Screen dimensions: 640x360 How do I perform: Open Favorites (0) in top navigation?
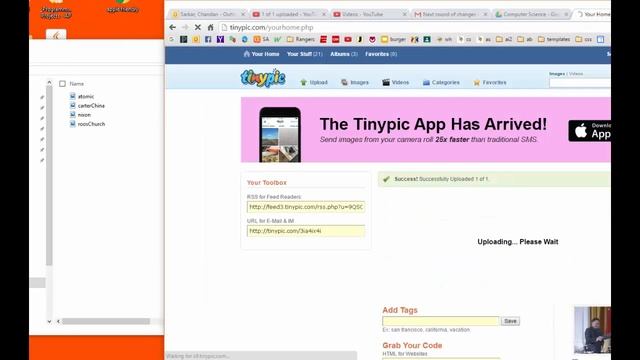(381, 54)
